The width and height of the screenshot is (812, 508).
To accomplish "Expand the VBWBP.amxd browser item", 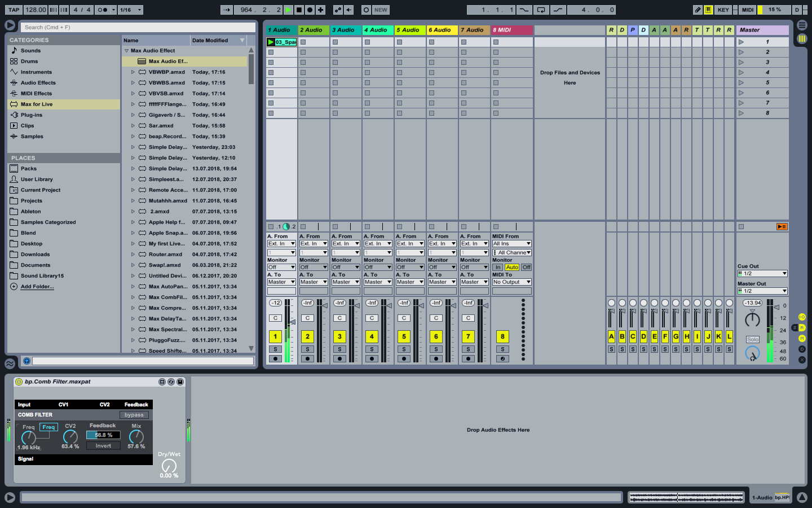I will pyautogui.click(x=133, y=72).
